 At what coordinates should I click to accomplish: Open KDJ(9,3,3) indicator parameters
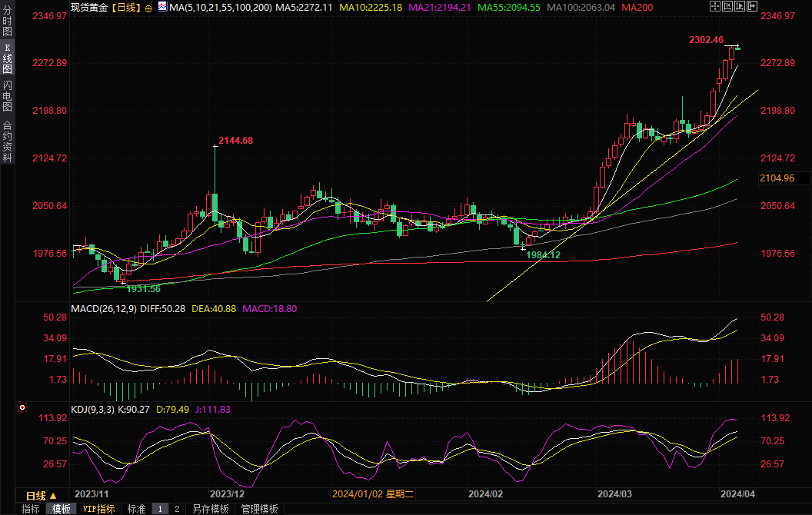tap(92, 410)
